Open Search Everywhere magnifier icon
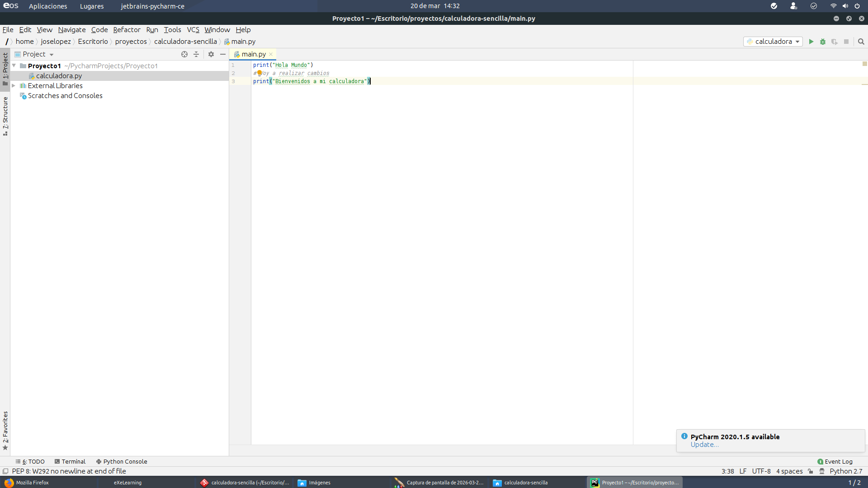Viewport: 868px width, 488px height. coord(861,42)
